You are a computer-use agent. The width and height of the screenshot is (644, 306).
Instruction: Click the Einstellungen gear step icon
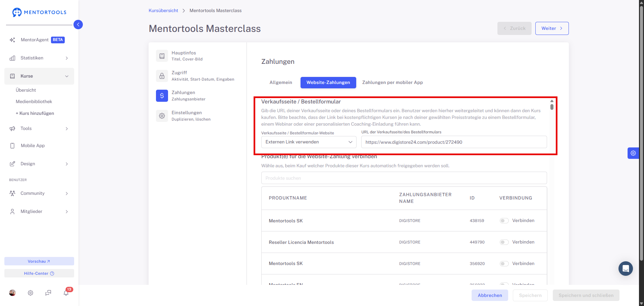coord(162,116)
